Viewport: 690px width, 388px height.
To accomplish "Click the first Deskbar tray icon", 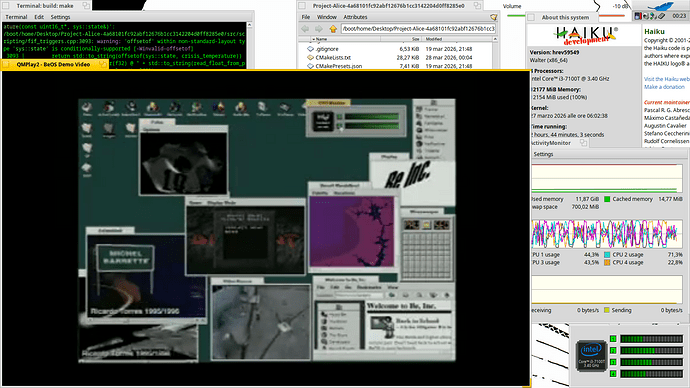I will (638, 16).
